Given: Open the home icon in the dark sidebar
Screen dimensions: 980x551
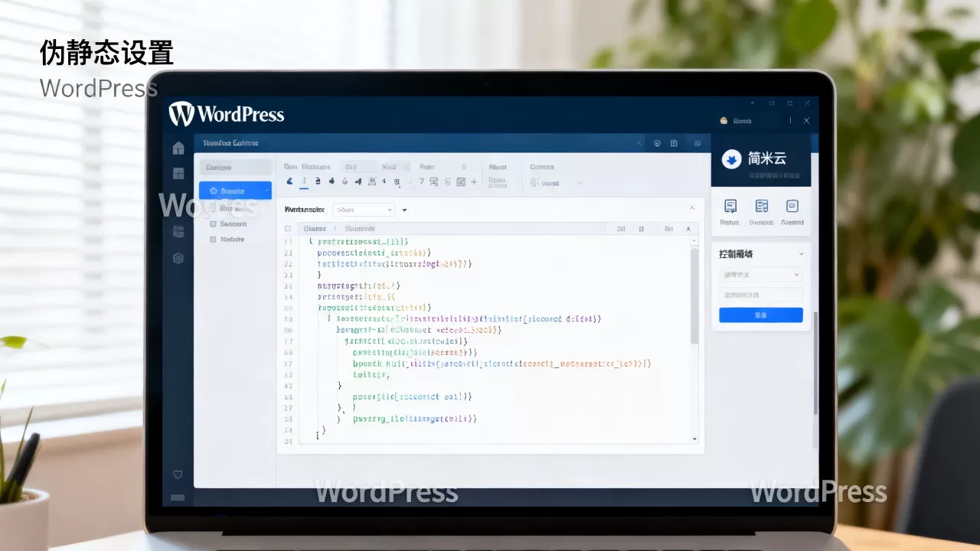Looking at the screenshot, I should (x=178, y=148).
